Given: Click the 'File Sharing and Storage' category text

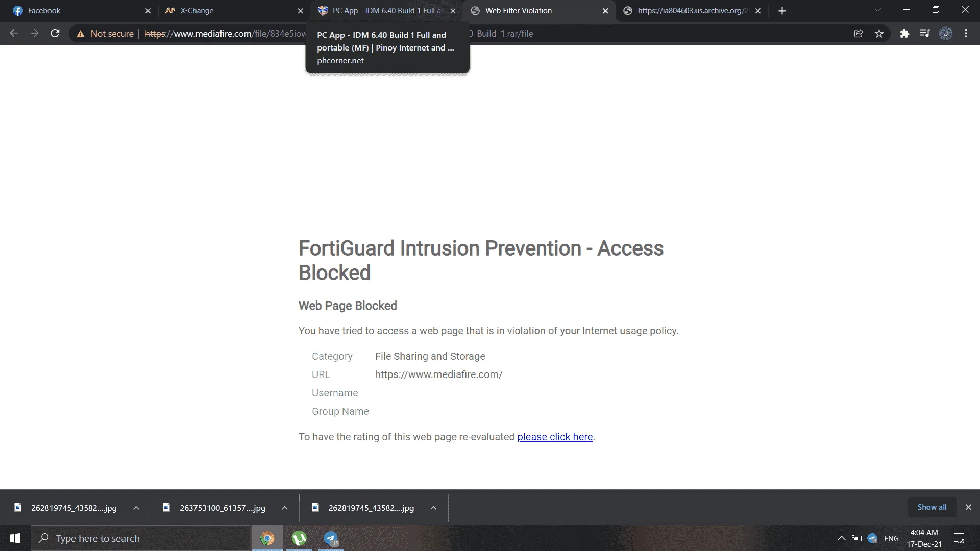Looking at the screenshot, I should 430,356.
